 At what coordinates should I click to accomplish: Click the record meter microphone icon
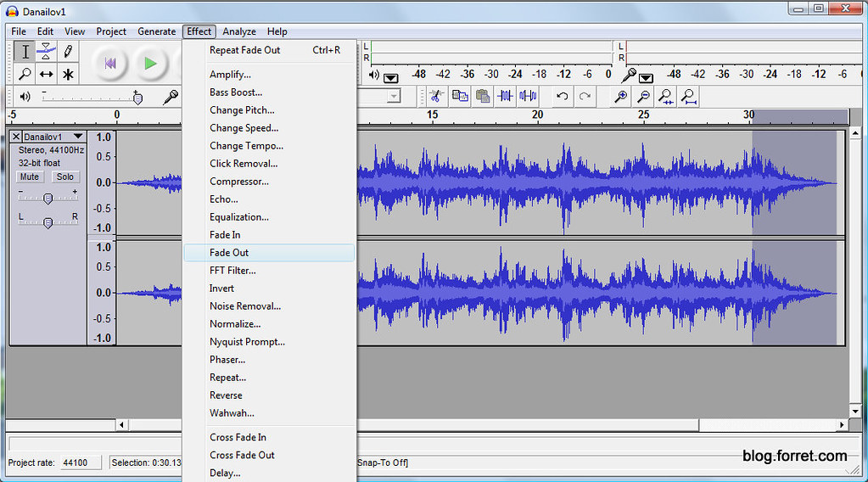pos(629,75)
